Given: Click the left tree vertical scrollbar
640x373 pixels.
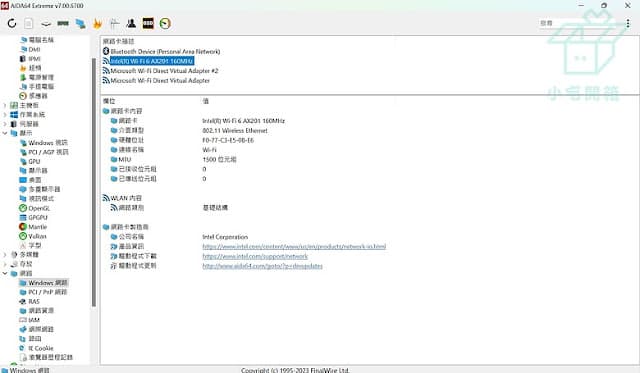Looking at the screenshot, I should click(x=94, y=182).
